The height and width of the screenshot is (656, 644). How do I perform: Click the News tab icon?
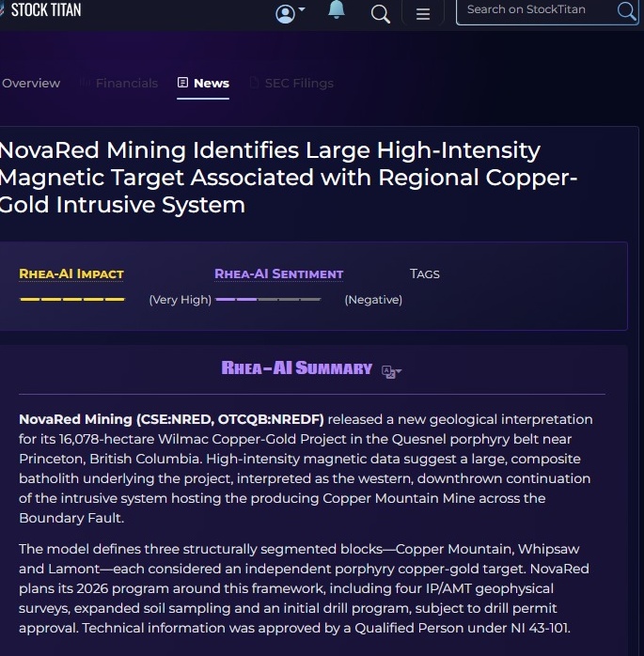point(182,83)
